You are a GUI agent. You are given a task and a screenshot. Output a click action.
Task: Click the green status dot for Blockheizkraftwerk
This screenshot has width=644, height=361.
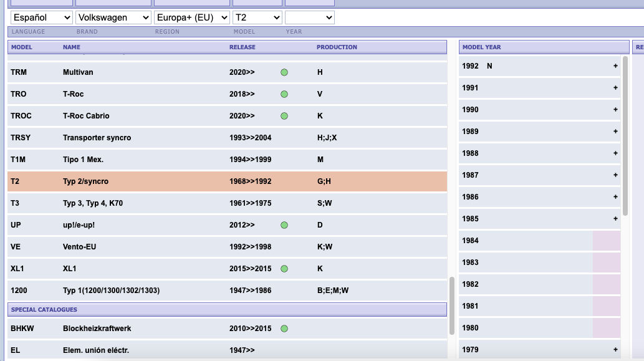[284, 329]
